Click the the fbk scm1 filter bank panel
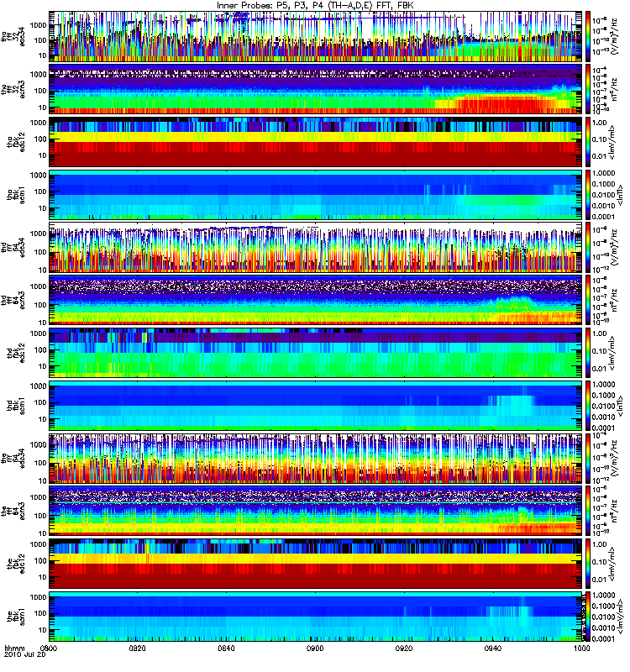Viewport: 630px width, 672px height. tap(316, 617)
